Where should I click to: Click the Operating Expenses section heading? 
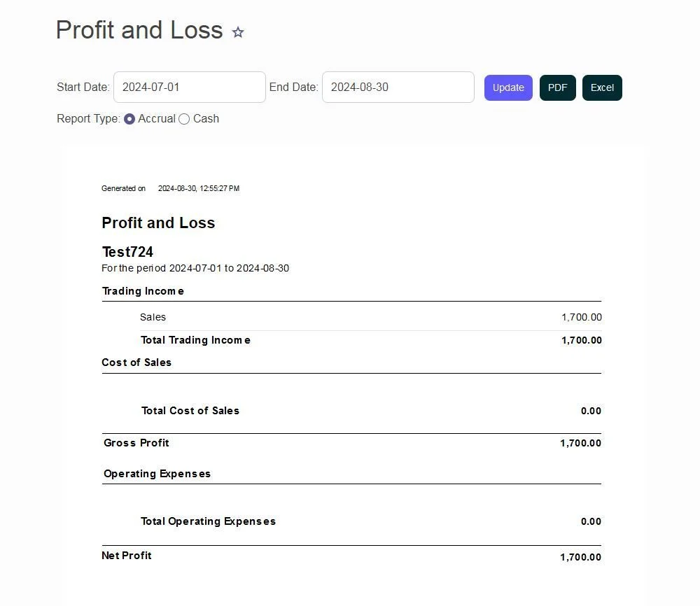157,474
